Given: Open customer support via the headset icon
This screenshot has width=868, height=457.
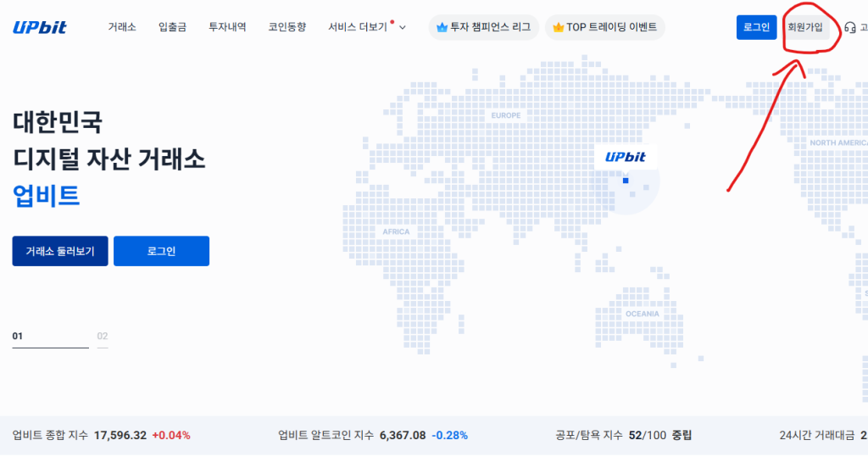Looking at the screenshot, I should (x=850, y=27).
